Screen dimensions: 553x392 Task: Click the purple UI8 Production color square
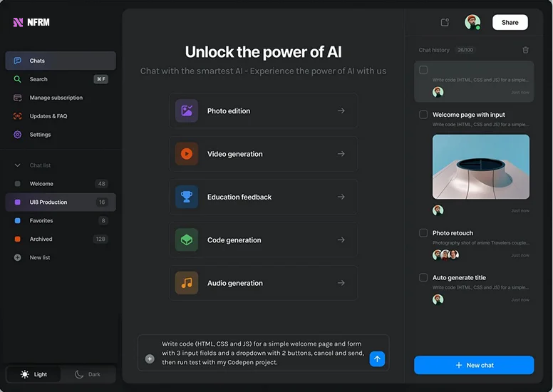[x=17, y=202]
